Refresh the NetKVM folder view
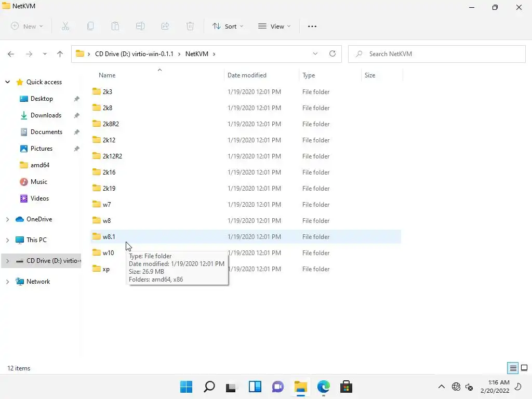The width and height of the screenshot is (532, 399). 332,54
